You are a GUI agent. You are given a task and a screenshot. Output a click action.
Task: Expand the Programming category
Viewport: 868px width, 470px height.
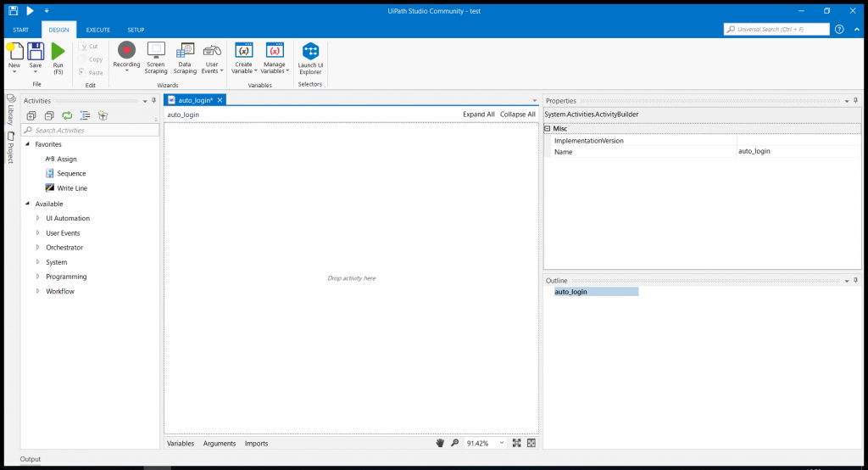point(37,276)
